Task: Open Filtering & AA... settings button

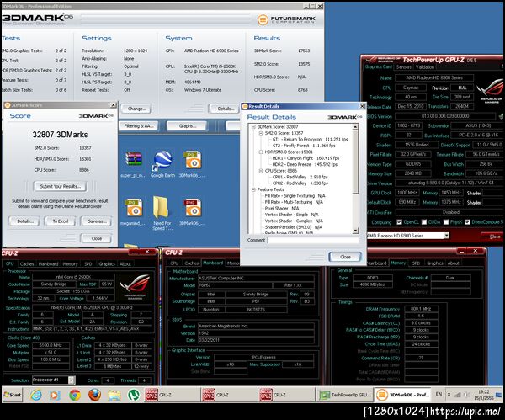Action: (x=139, y=126)
